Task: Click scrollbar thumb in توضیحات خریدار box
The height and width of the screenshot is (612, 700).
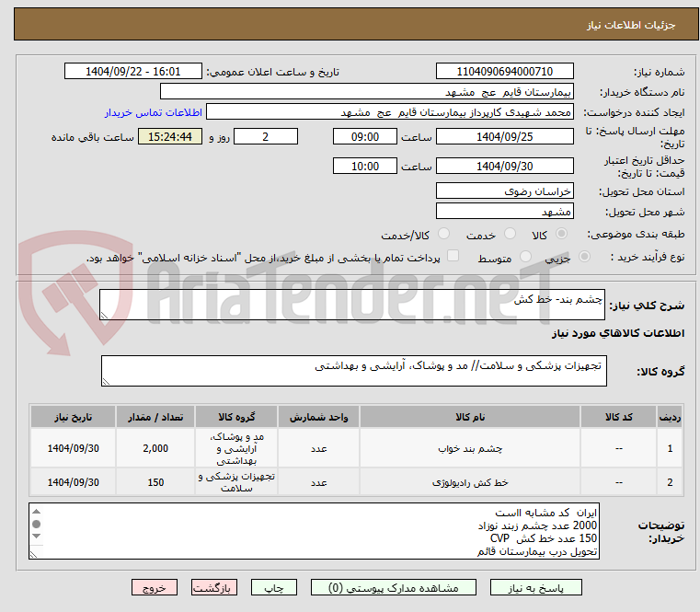Action: pyautogui.click(x=37, y=524)
